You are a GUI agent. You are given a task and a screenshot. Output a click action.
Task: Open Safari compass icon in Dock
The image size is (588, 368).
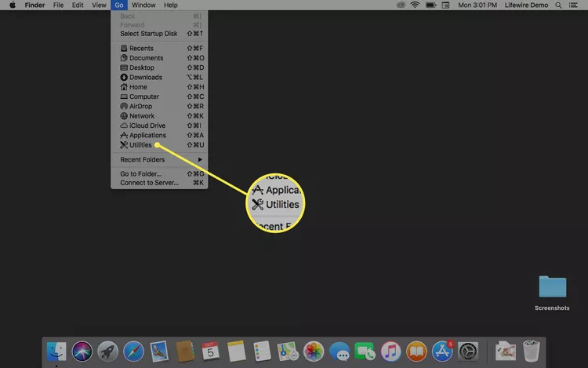click(x=133, y=352)
